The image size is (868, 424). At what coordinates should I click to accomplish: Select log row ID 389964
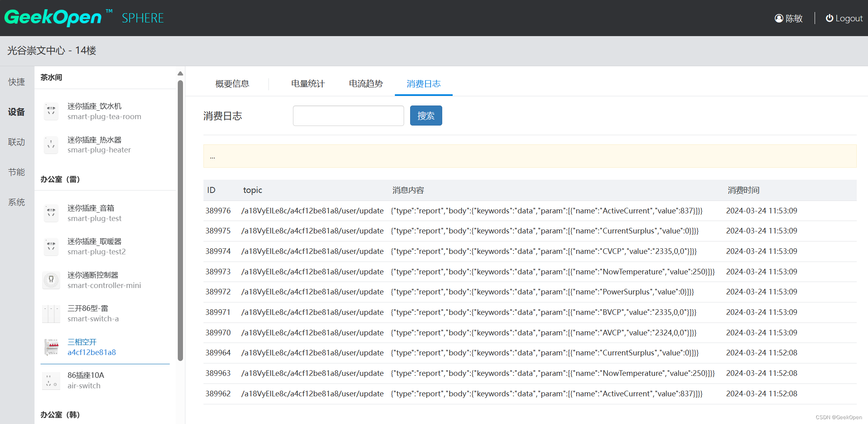(530, 353)
